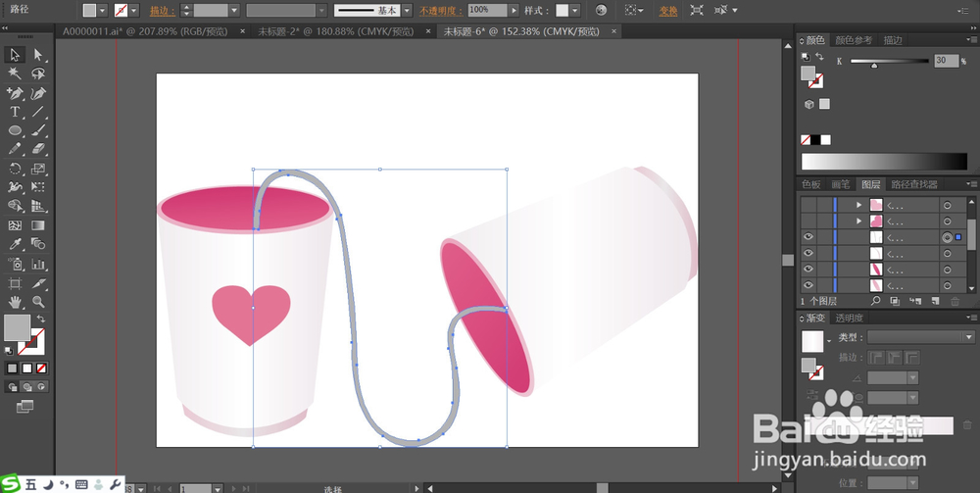This screenshot has height=493, width=980.
Task: Select the Pencil tool
Action: tap(15, 149)
